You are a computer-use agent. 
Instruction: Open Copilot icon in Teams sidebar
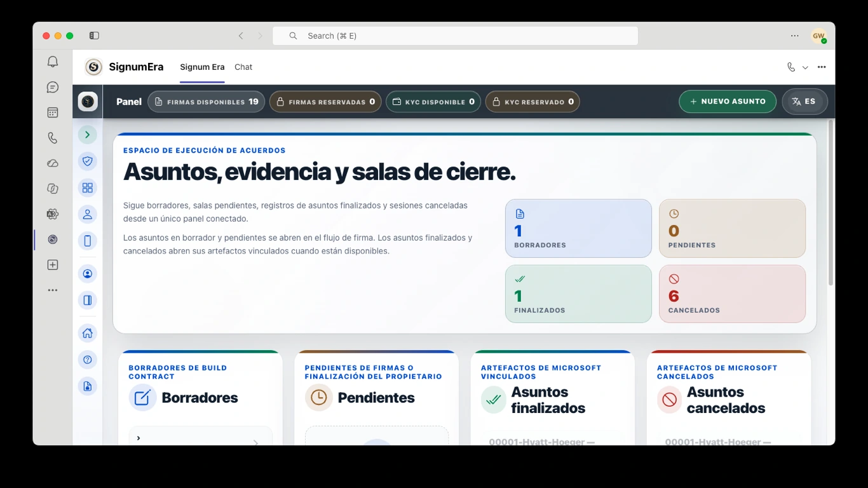(x=53, y=189)
